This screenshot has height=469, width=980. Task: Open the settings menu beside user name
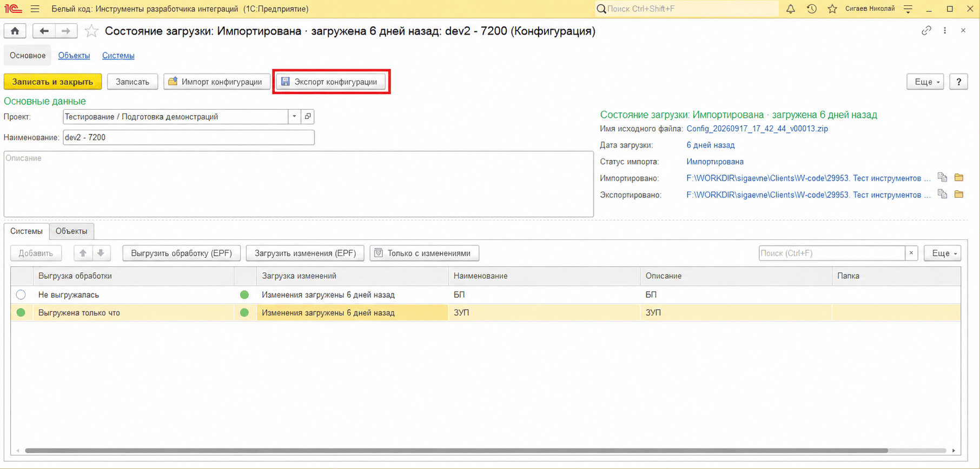pos(909,9)
